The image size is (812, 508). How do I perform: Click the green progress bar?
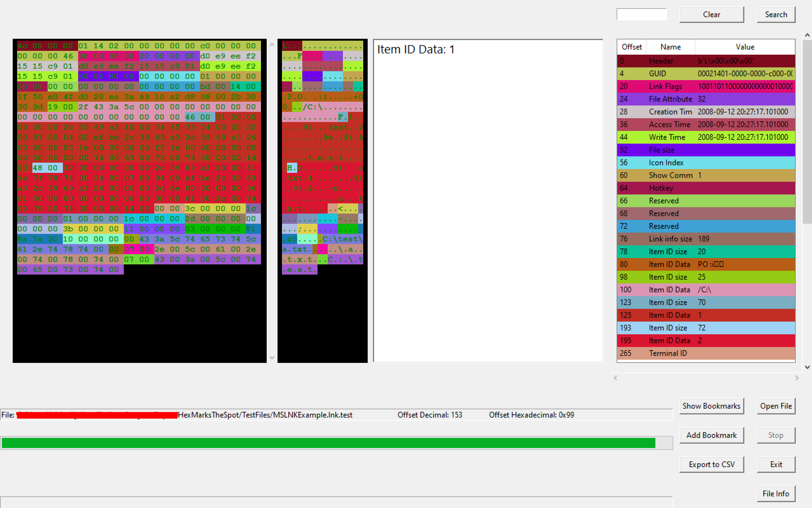click(328, 443)
